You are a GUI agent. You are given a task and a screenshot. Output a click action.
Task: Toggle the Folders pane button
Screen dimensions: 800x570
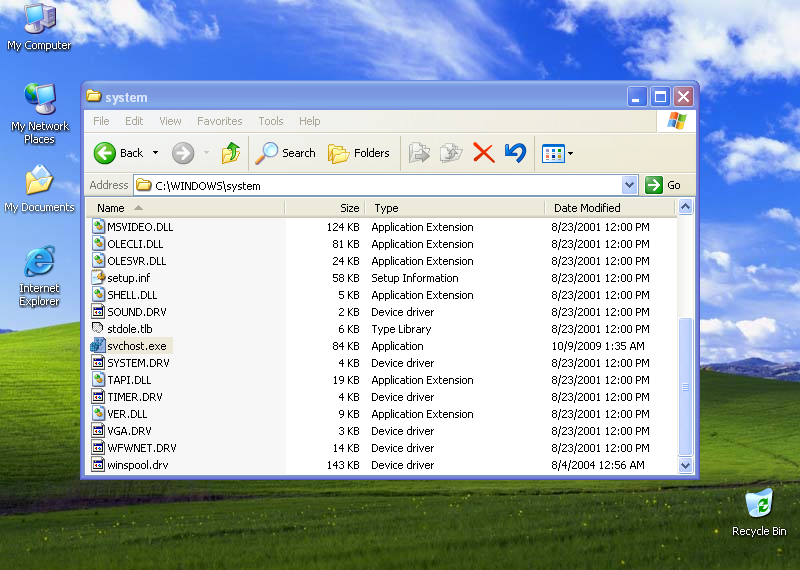[x=359, y=153]
